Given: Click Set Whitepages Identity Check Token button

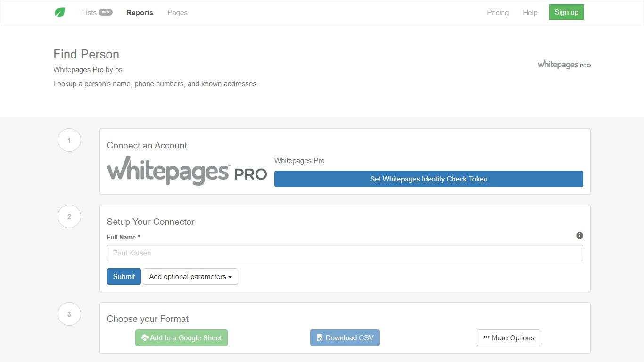Looking at the screenshot, I should (429, 179).
